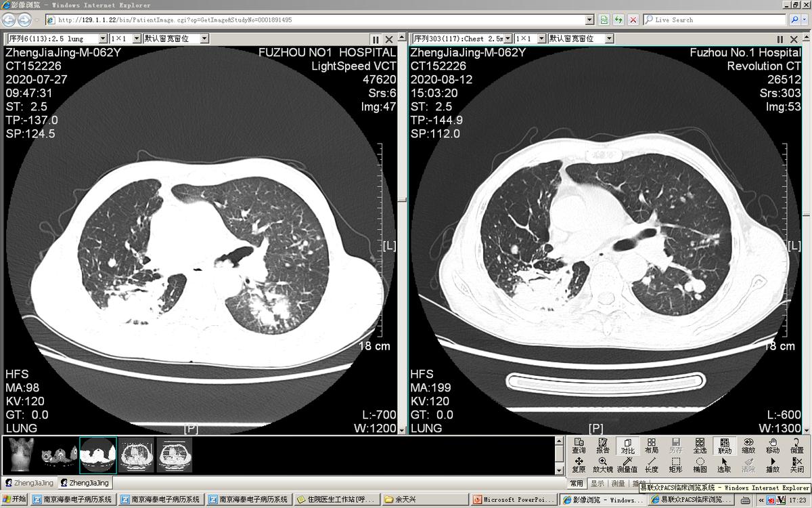Select the 移动 (pan) hand tool
The image size is (812, 508).
pos(773,445)
